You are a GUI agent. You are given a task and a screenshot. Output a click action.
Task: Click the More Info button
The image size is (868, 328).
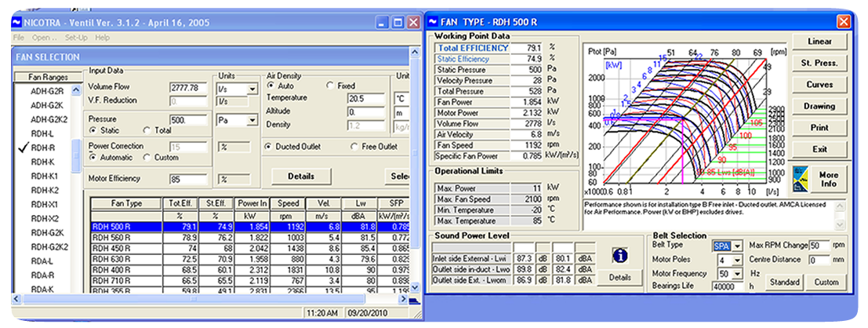coord(829,179)
